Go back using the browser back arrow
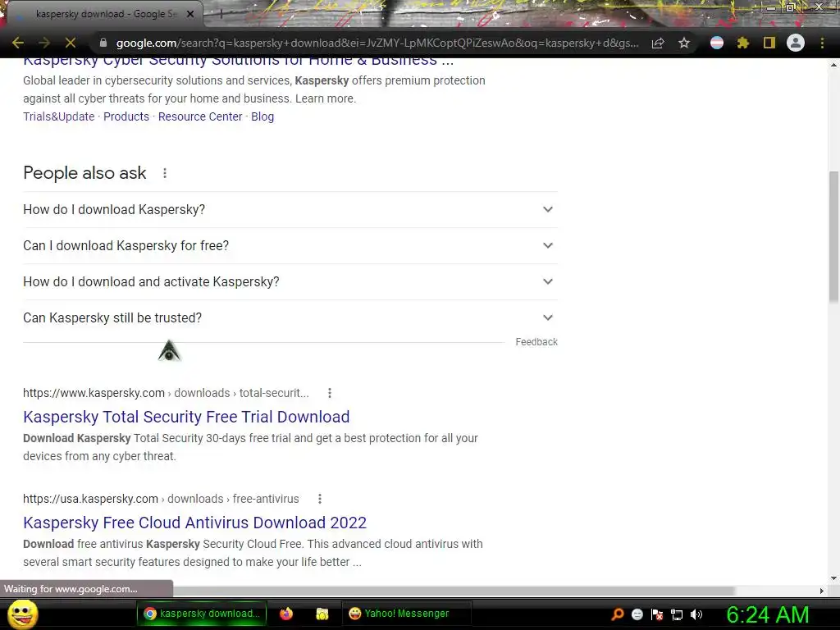 coord(18,43)
